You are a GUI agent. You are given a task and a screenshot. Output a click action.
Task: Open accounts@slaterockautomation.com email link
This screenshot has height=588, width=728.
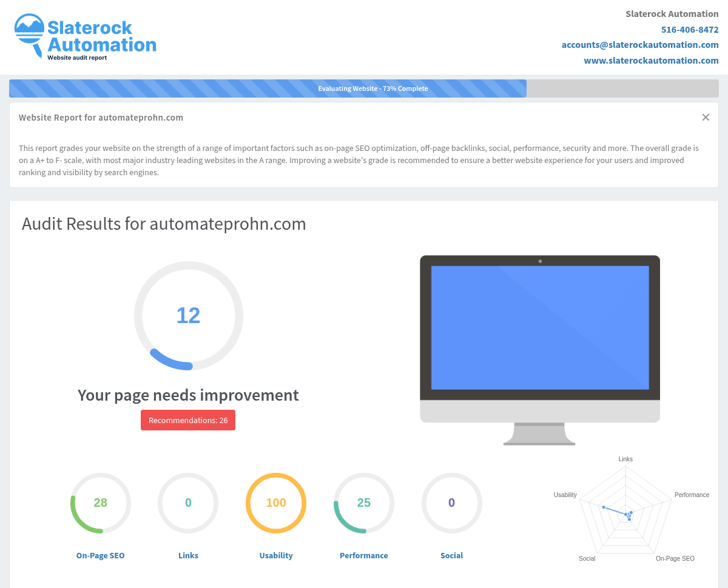point(640,45)
